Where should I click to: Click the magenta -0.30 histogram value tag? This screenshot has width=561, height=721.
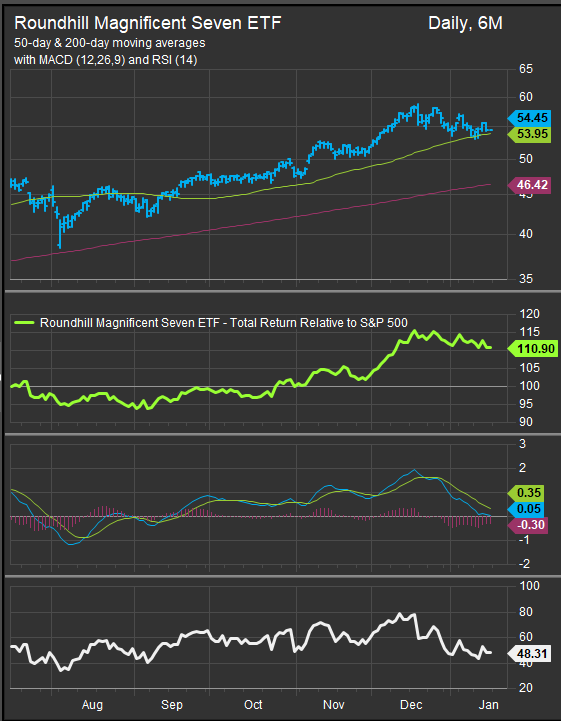point(528,525)
